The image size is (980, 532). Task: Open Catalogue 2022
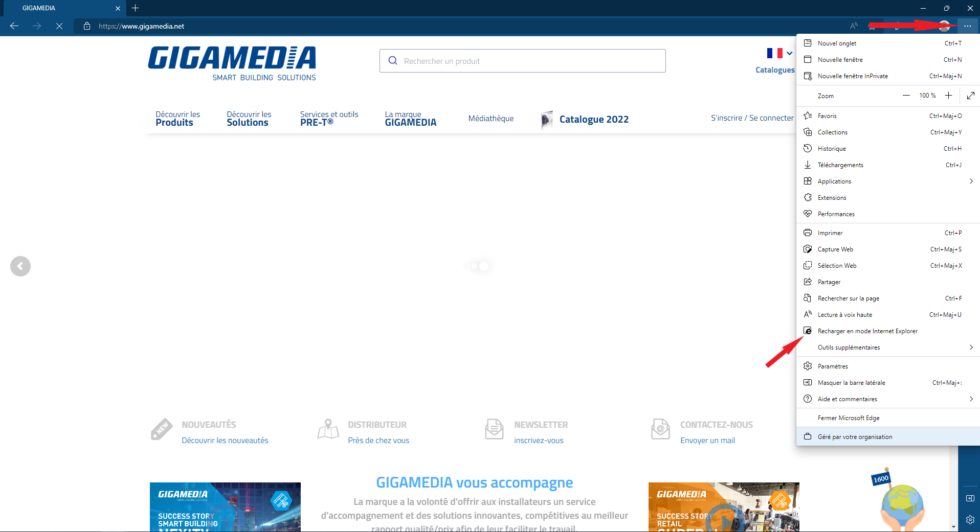tap(585, 120)
